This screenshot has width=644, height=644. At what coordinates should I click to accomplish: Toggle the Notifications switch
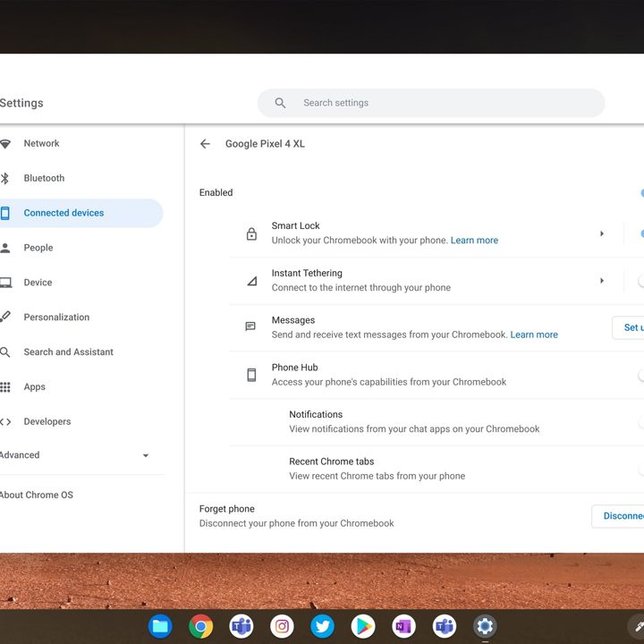[641, 421]
